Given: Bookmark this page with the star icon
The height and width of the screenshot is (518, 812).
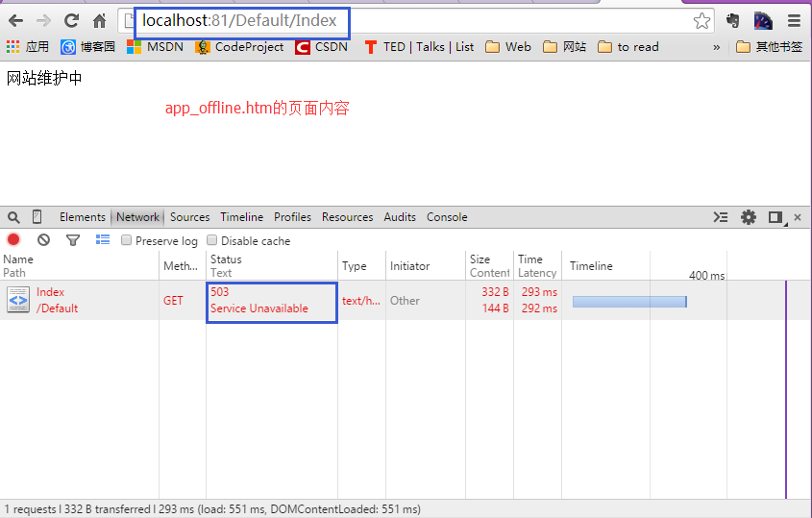Looking at the screenshot, I should [701, 21].
